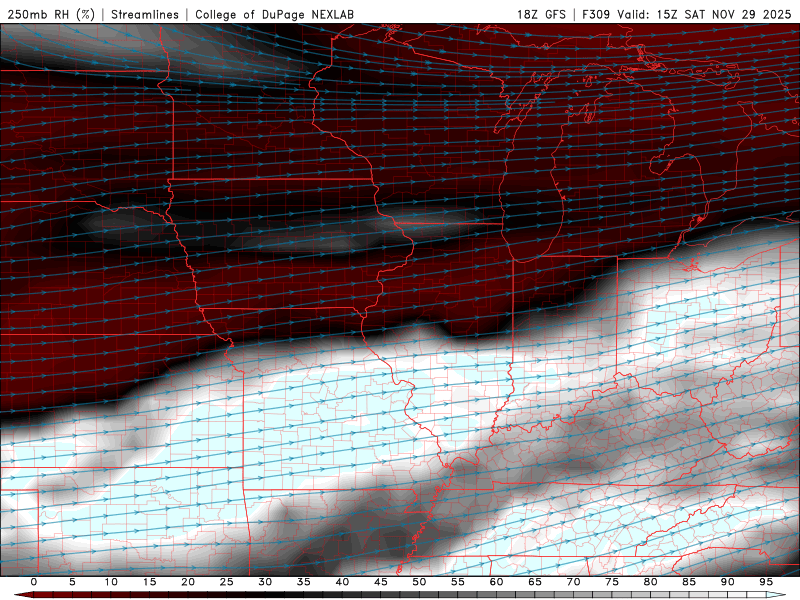
Task: Click the 45 tick label on color scale
Action: (x=381, y=582)
